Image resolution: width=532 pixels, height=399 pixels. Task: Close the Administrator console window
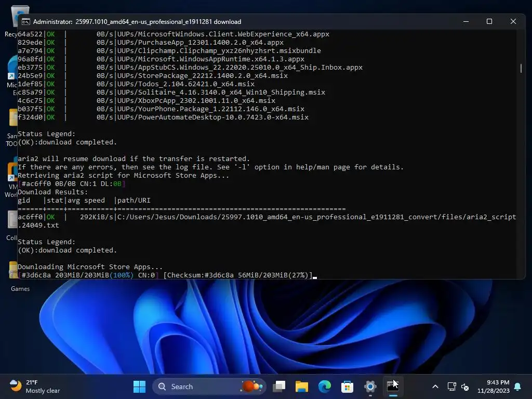pyautogui.click(x=513, y=21)
